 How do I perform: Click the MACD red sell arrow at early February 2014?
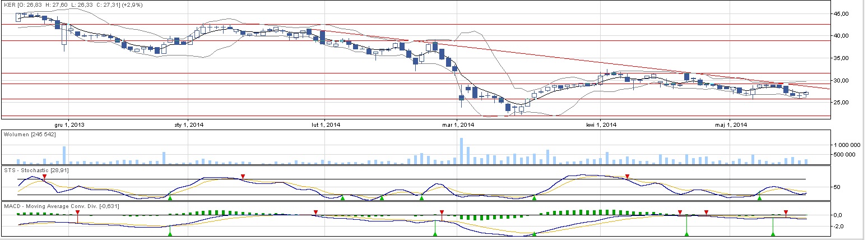click(x=315, y=212)
